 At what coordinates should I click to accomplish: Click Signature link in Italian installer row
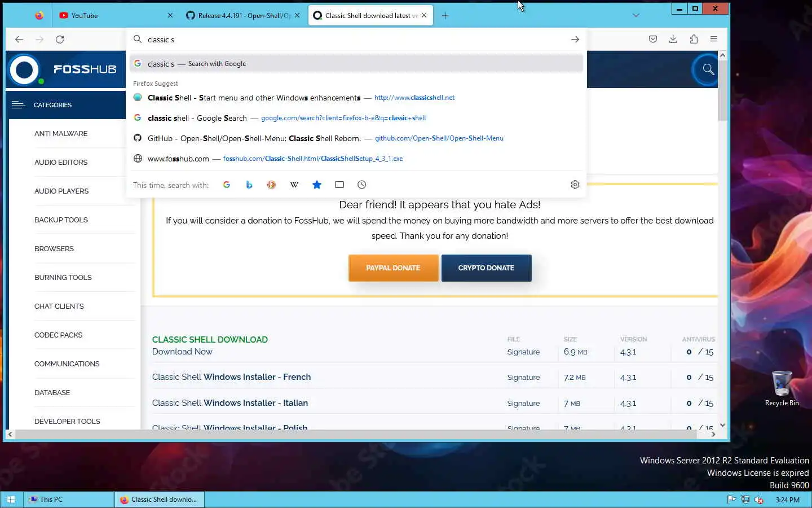523,404
